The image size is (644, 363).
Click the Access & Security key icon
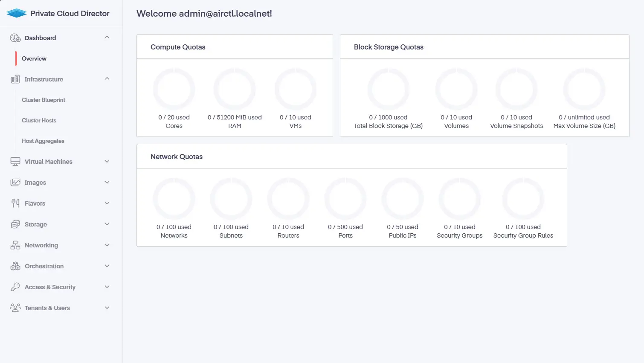[15, 287]
